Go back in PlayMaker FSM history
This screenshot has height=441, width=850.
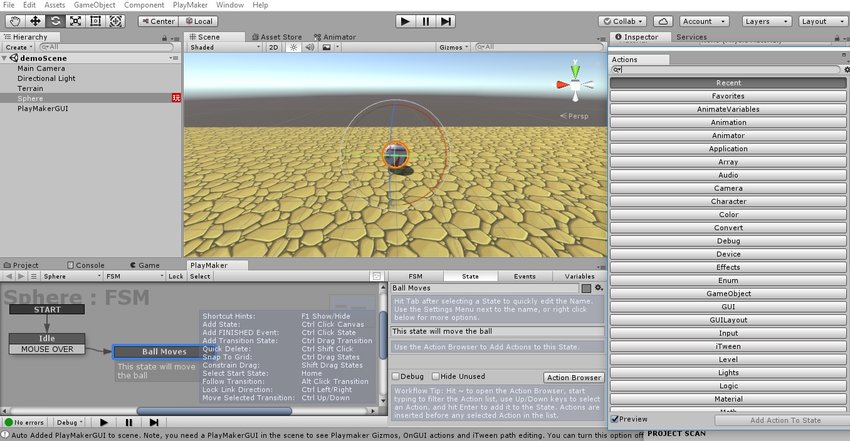pyautogui.click(x=9, y=276)
